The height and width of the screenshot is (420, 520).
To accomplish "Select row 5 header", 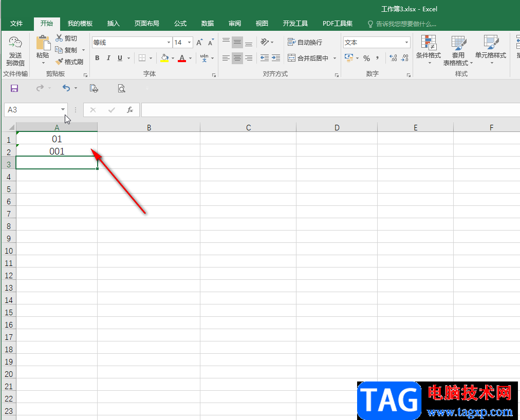I will [x=9, y=189].
